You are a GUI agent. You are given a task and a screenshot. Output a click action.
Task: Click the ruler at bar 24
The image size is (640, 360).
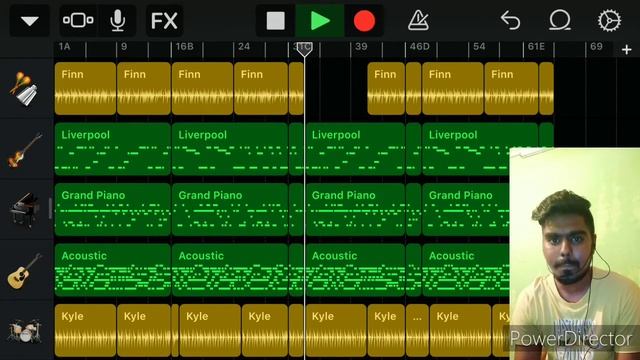point(244,47)
